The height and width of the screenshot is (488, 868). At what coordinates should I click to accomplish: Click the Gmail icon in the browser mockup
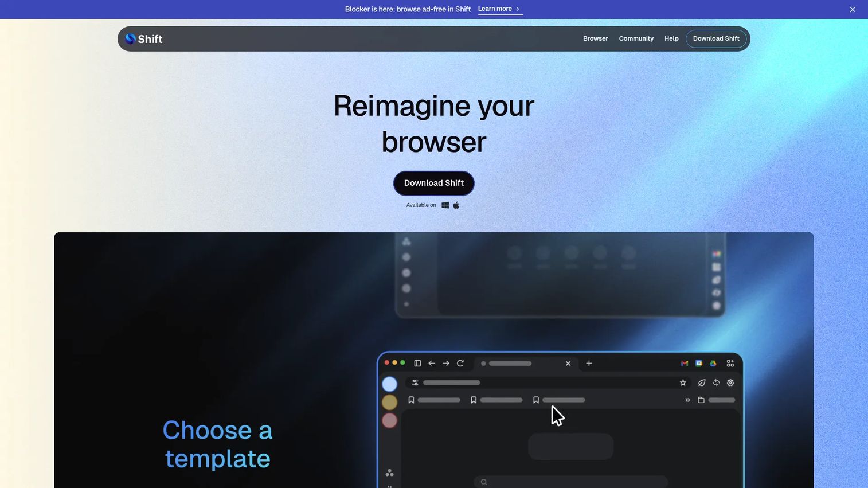point(685,364)
